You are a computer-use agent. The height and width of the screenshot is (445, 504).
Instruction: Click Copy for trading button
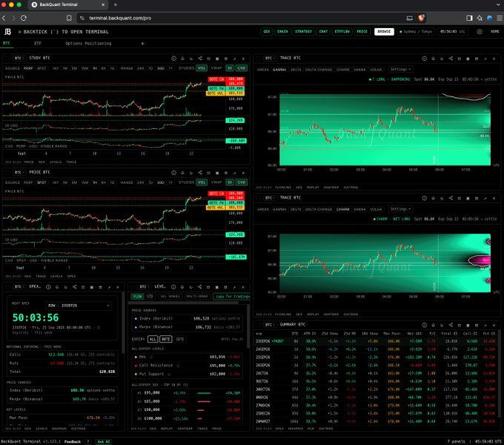(232, 297)
